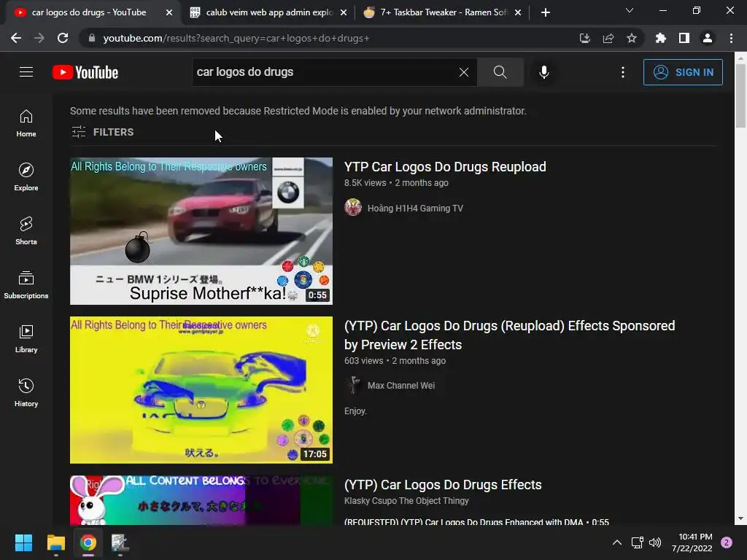Visit Hoàng H1H4 Gaming TV channel name
Image resolution: width=747 pixels, height=560 pixels.
point(415,208)
